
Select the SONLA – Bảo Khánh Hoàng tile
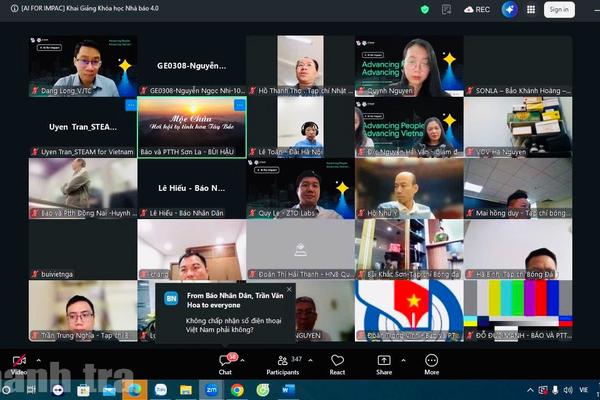coord(518,66)
